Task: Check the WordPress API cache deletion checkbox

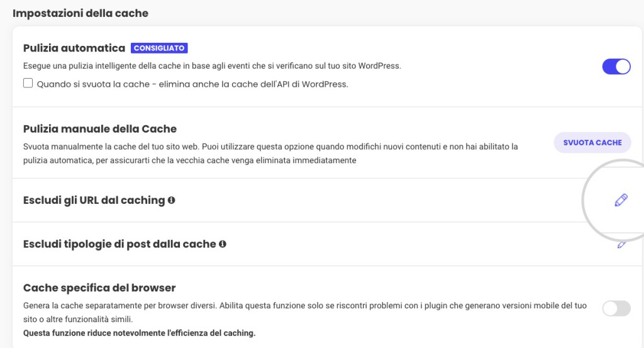Action: (x=28, y=84)
